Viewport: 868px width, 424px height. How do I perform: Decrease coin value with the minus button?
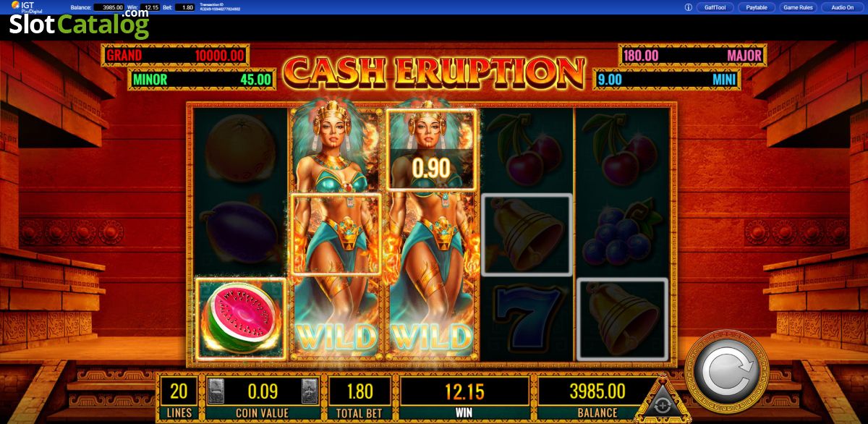tap(216, 391)
